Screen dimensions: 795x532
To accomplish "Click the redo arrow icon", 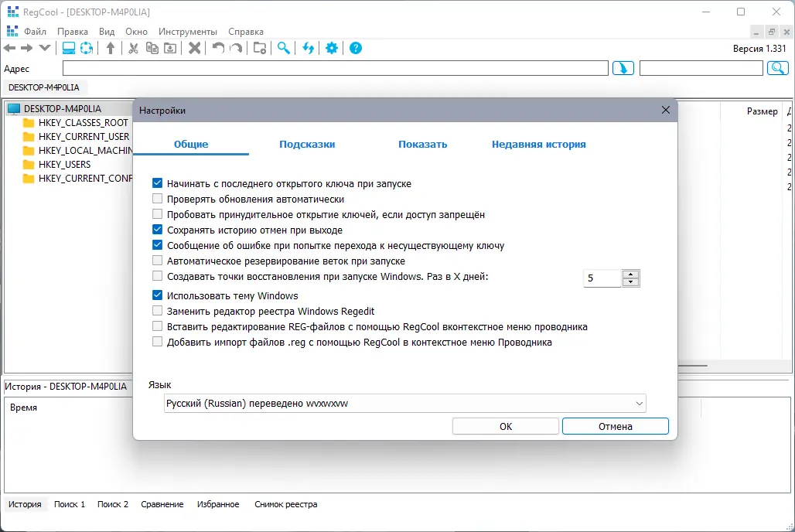I will point(237,48).
